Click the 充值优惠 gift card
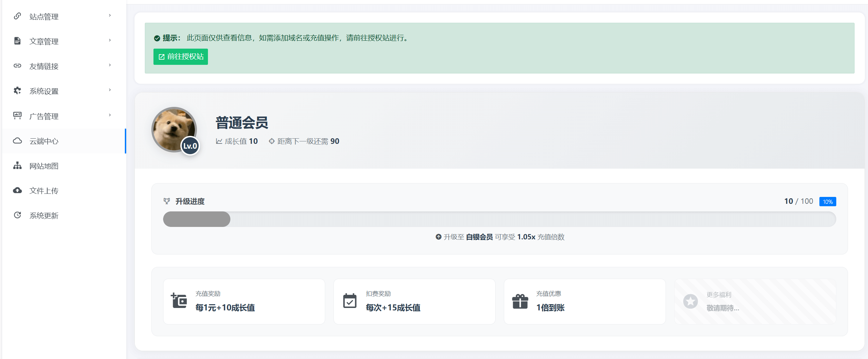Viewport: 868px width, 359px height. (585, 301)
